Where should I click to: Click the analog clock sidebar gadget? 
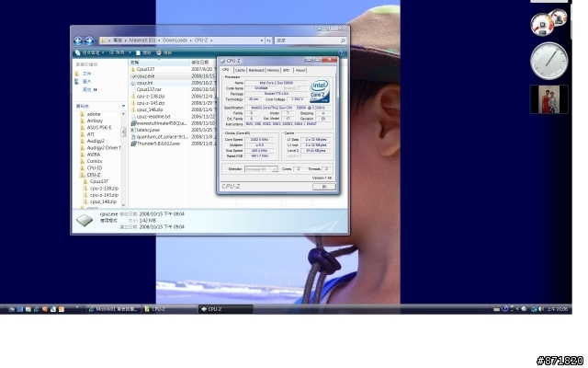pos(549,61)
